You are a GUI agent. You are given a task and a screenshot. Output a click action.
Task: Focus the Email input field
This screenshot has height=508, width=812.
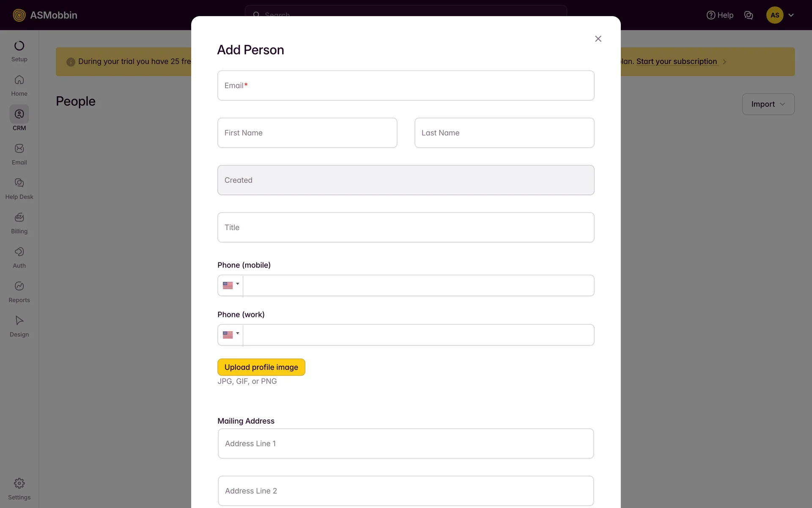tap(406, 86)
